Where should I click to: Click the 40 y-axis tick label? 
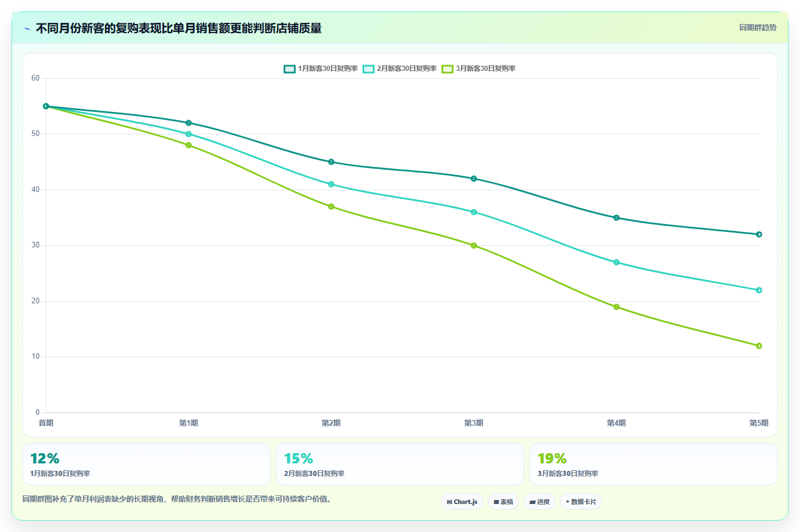click(x=35, y=190)
